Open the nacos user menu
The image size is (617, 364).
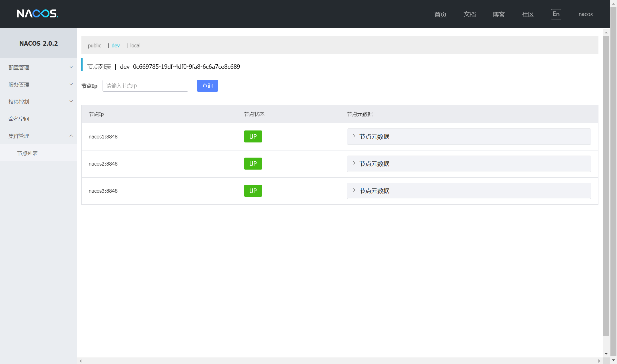coord(586,14)
